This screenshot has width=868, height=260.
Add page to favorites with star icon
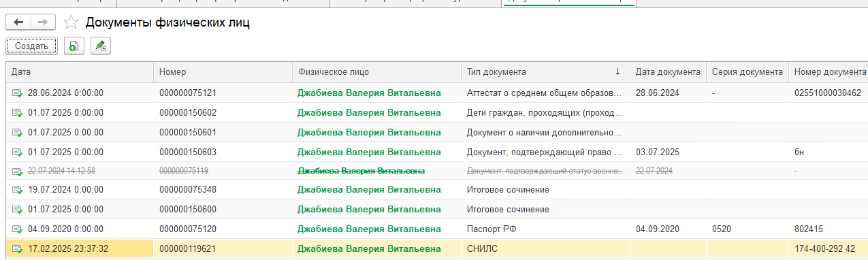pos(71,22)
